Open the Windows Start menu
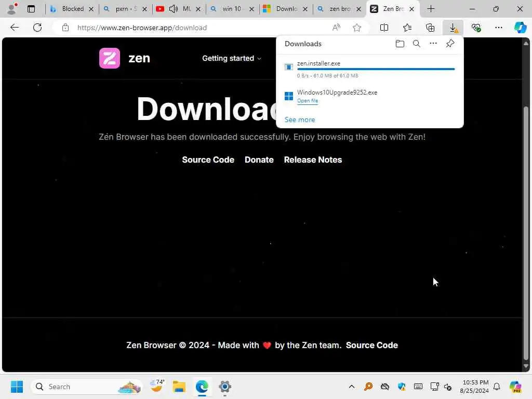The width and height of the screenshot is (532, 399). tap(17, 387)
